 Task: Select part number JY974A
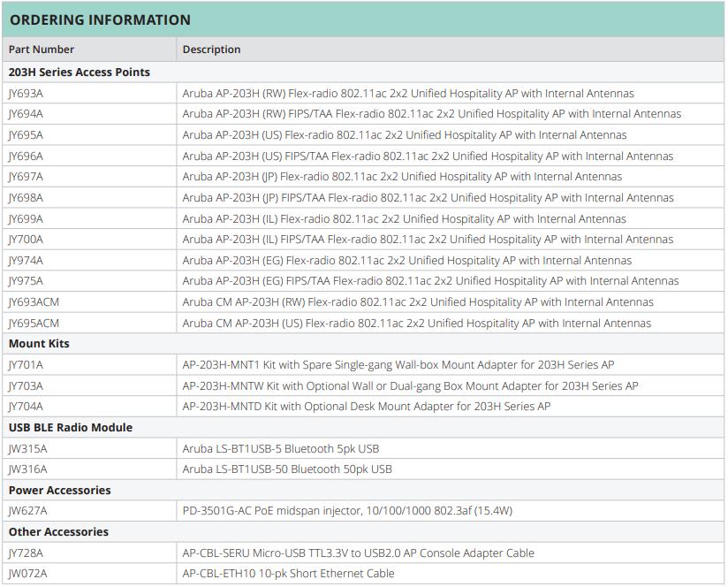click(x=26, y=261)
